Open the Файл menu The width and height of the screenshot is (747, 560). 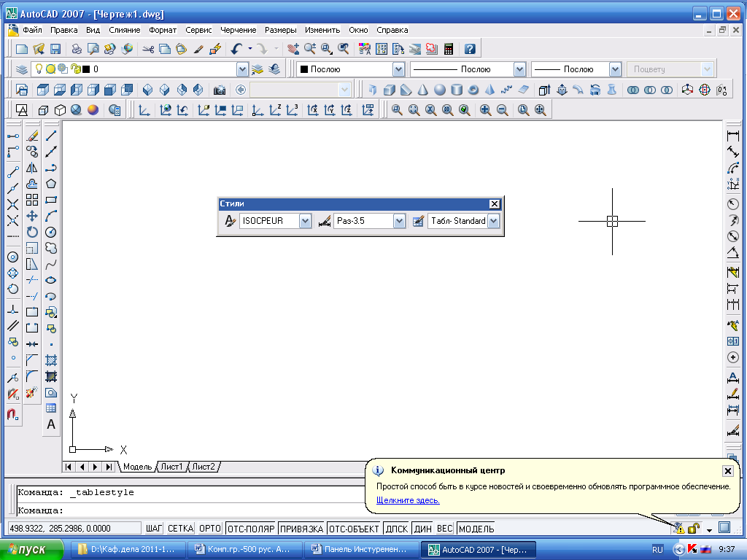click(32, 30)
